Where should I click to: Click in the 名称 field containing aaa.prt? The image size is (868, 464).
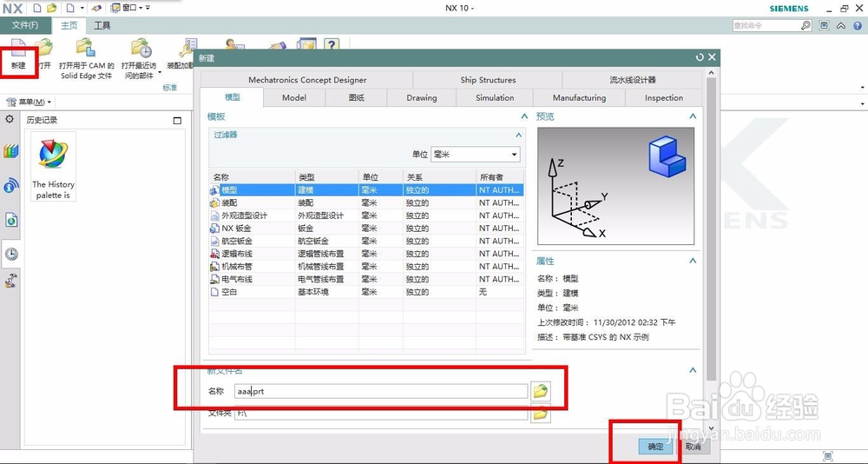coord(381,391)
